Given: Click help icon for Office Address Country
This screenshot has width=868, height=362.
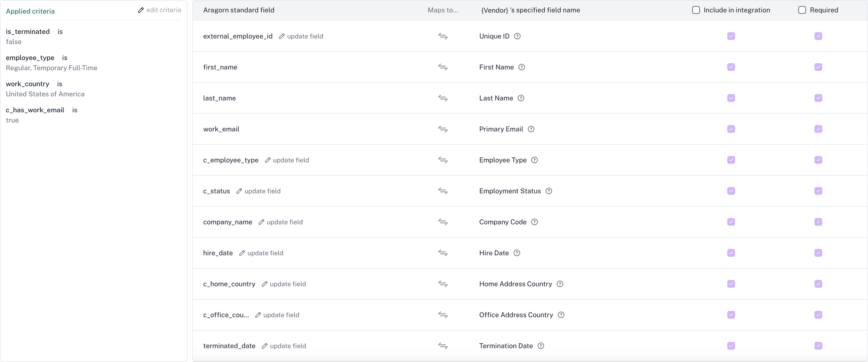Looking at the screenshot, I should tap(561, 315).
